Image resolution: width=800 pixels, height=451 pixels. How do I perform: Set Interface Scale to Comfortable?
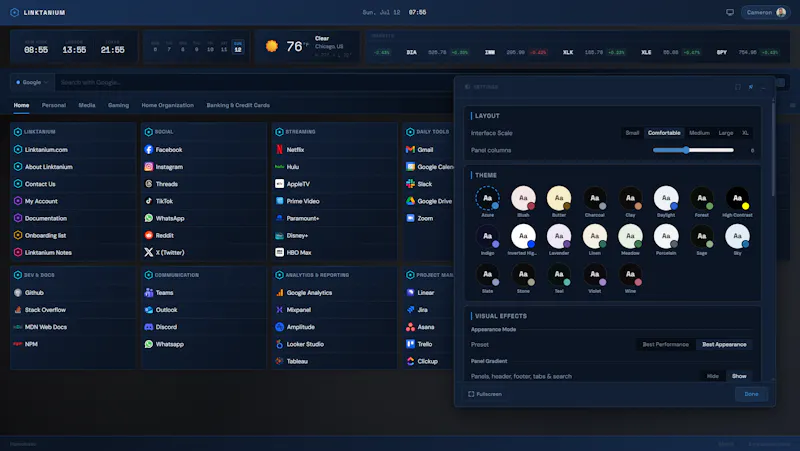[664, 133]
